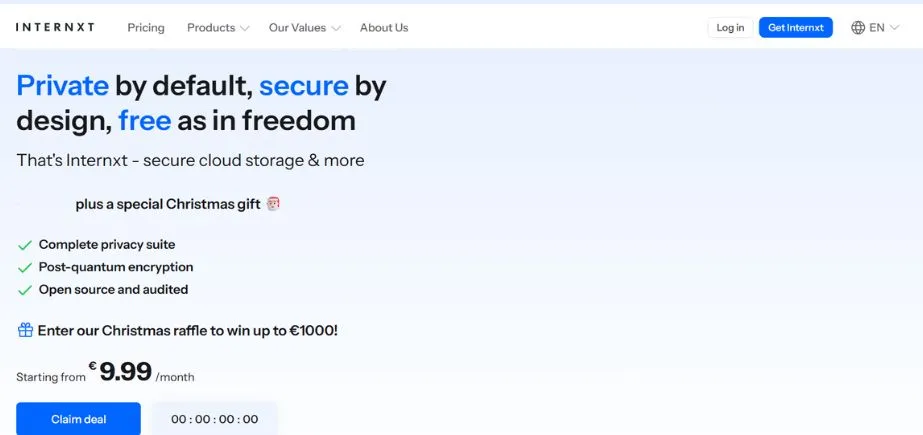923x435 pixels.
Task: Expand the Products dropdown menu
Action: click(218, 28)
